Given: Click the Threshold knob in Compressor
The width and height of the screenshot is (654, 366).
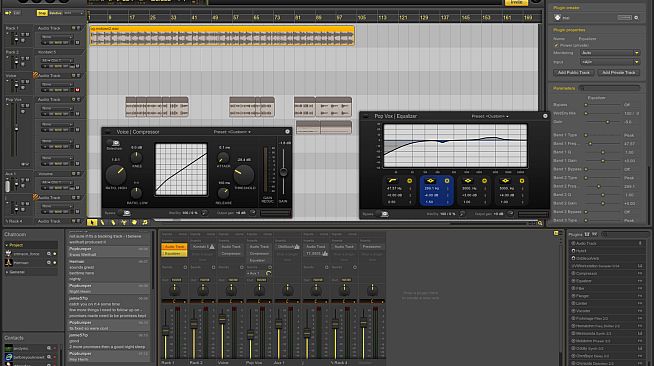Looking at the screenshot, I should coord(244,175).
